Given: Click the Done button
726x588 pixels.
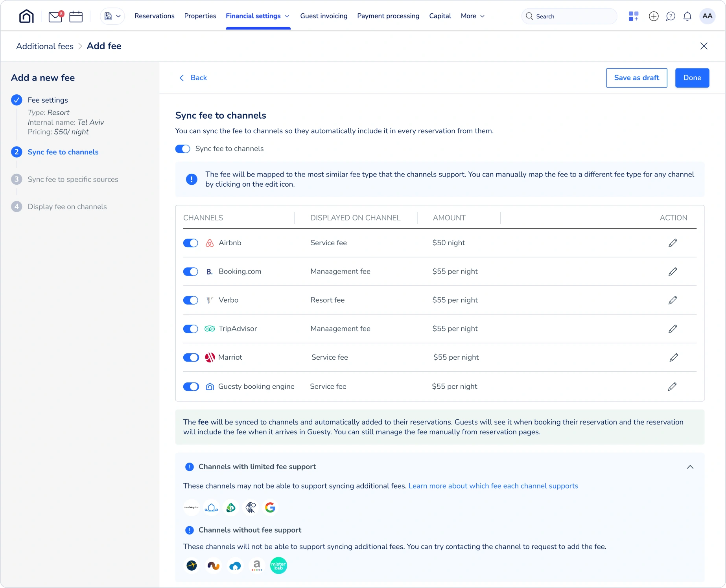Looking at the screenshot, I should 692,78.
